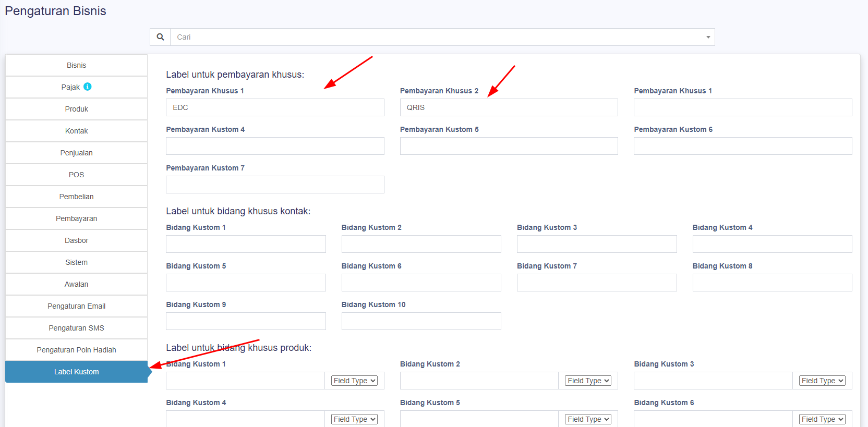Click the magnifier search icon

click(160, 37)
